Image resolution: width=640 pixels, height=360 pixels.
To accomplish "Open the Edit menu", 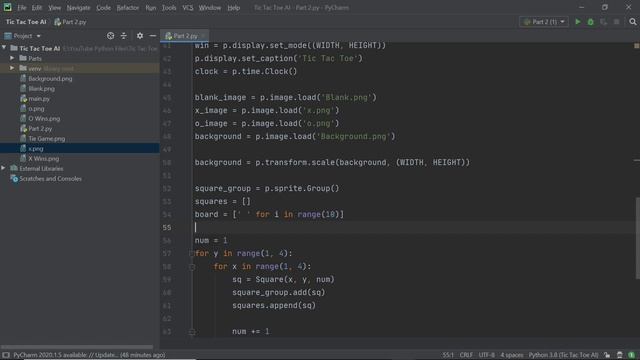I will (37, 8).
